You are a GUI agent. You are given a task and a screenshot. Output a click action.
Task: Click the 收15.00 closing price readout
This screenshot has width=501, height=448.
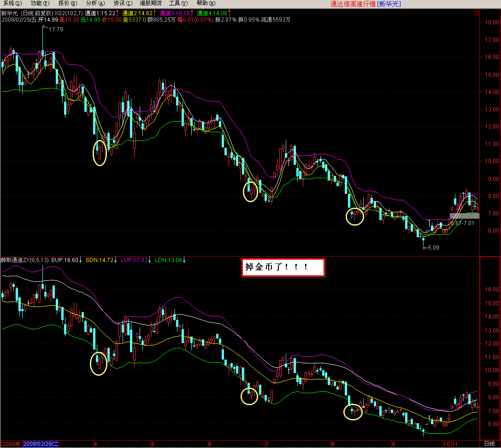click(112, 20)
